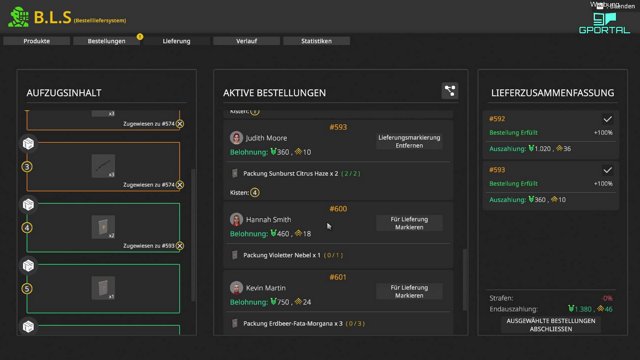Click order number #593 in active orders
Screen dimensions: 640x360
[x=338, y=127]
